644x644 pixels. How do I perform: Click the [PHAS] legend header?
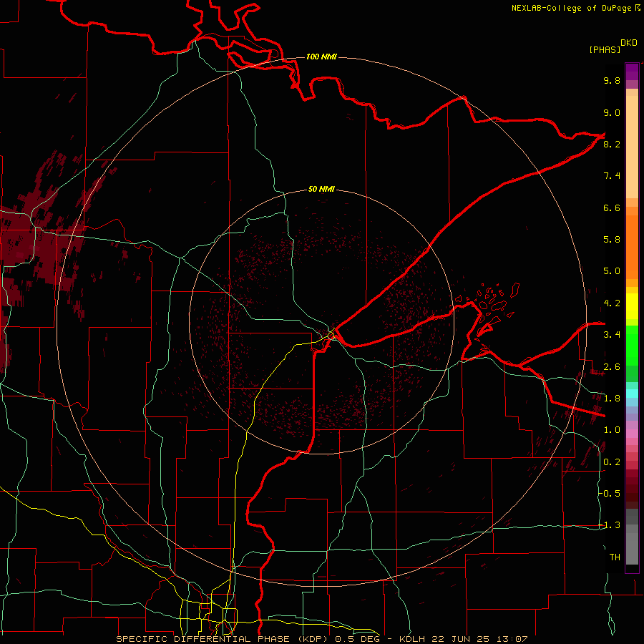point(605,49)
